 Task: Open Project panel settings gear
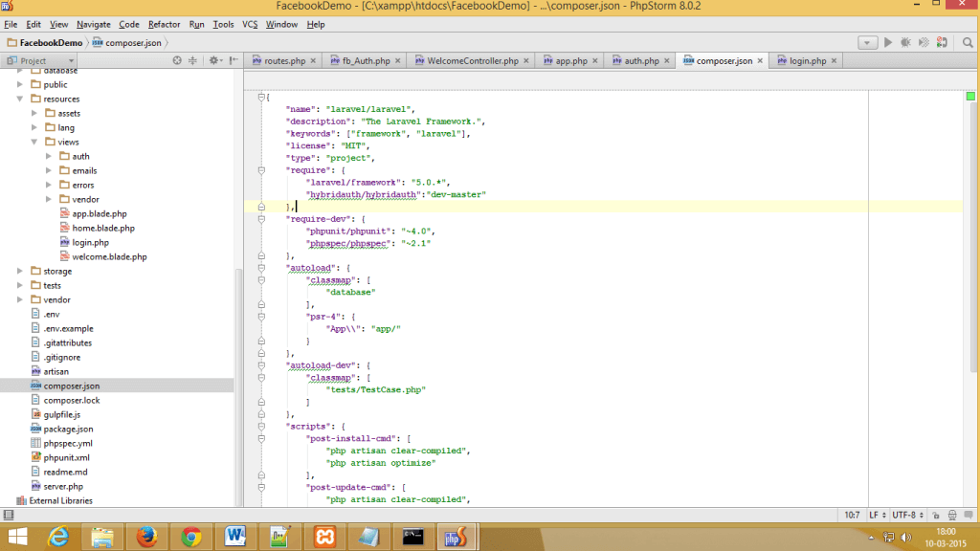point(215,60)
